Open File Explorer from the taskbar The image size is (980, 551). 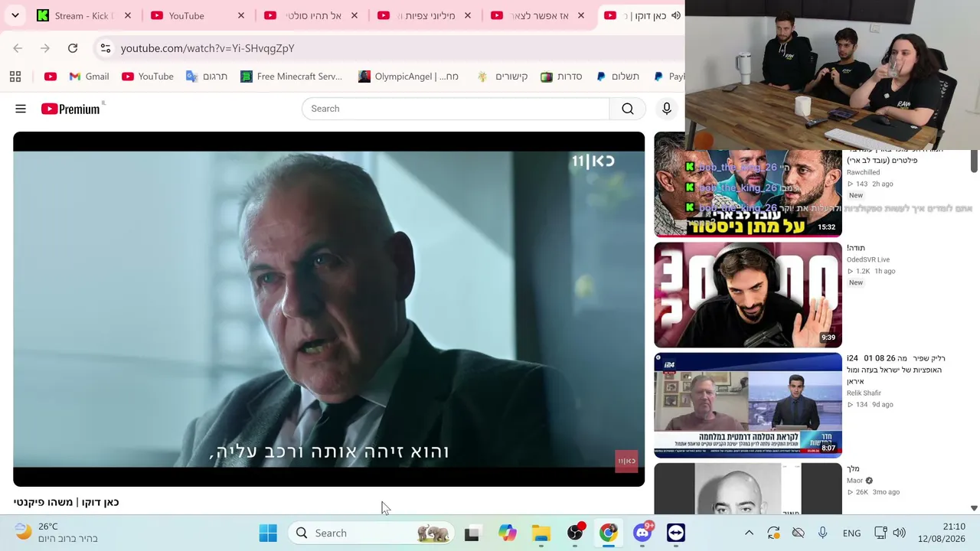click(x=541, y=533)
